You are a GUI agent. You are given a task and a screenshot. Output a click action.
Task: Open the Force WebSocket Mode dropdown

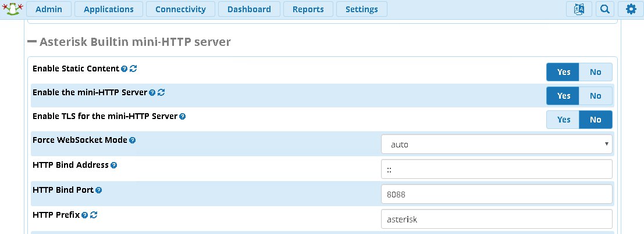point(497,144)
